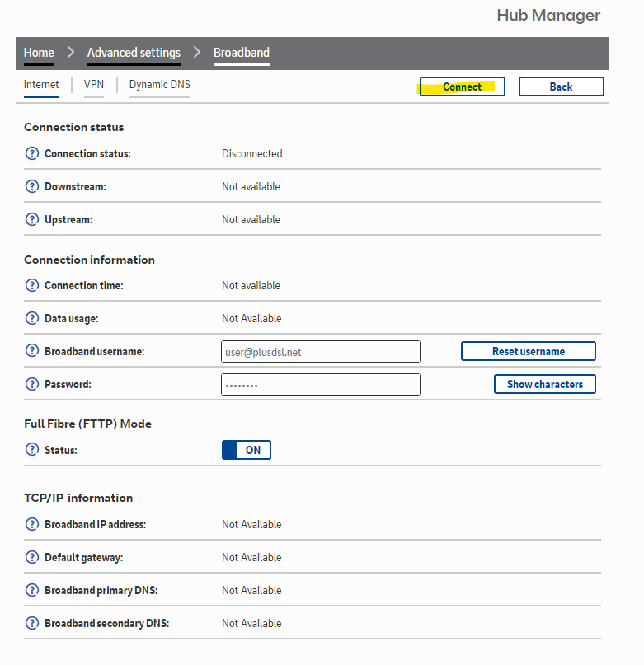The width and height of the screenshot is (644, 665).
Task: Click the Back button
Action: [561, 87]
